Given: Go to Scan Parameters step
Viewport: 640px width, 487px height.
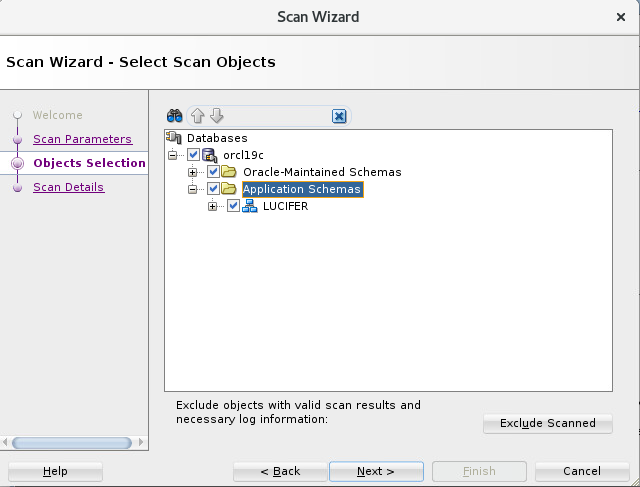Looking at the screenshot, I should click(x=82, y=139).
